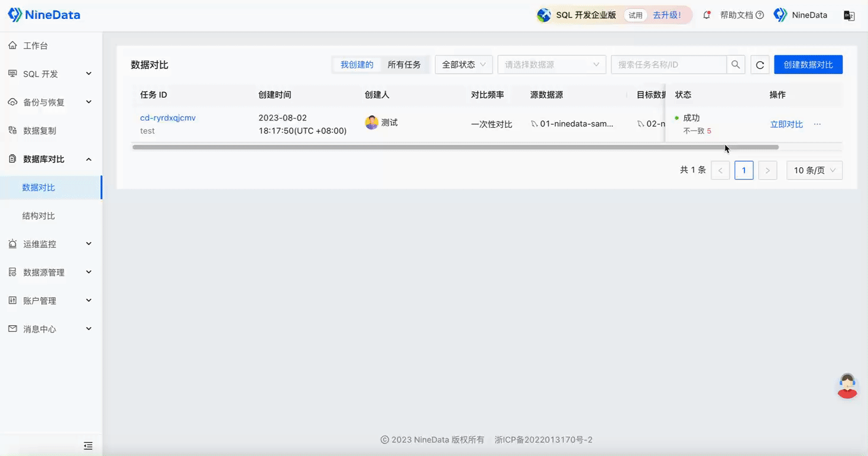Go to next page arrow
The image size is (868, 456).
[x=767, y=170]
